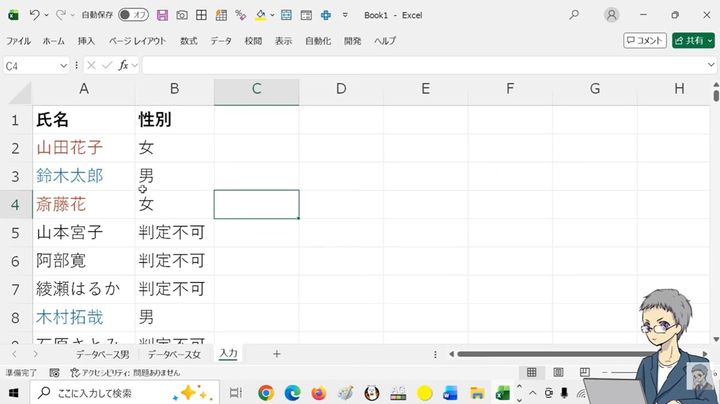Open the 共有 share button dropdown arrow
The width and height of the screenshot is (720, 404).
pyautogui.click(x=710, y=41)
